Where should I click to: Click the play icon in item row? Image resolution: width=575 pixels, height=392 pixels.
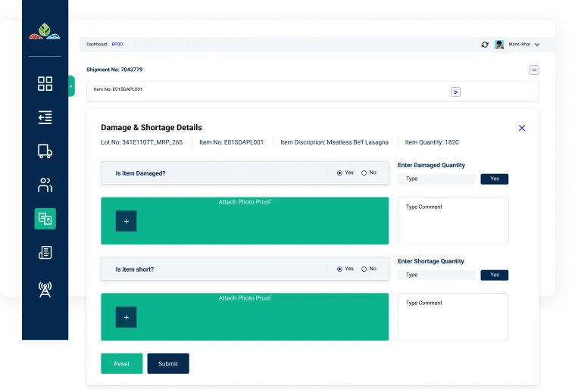[x=455, y=92]
